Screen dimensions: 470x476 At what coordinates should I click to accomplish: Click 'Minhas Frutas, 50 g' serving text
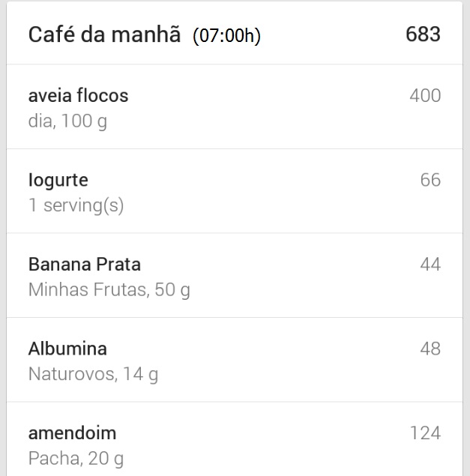(109, 290)
